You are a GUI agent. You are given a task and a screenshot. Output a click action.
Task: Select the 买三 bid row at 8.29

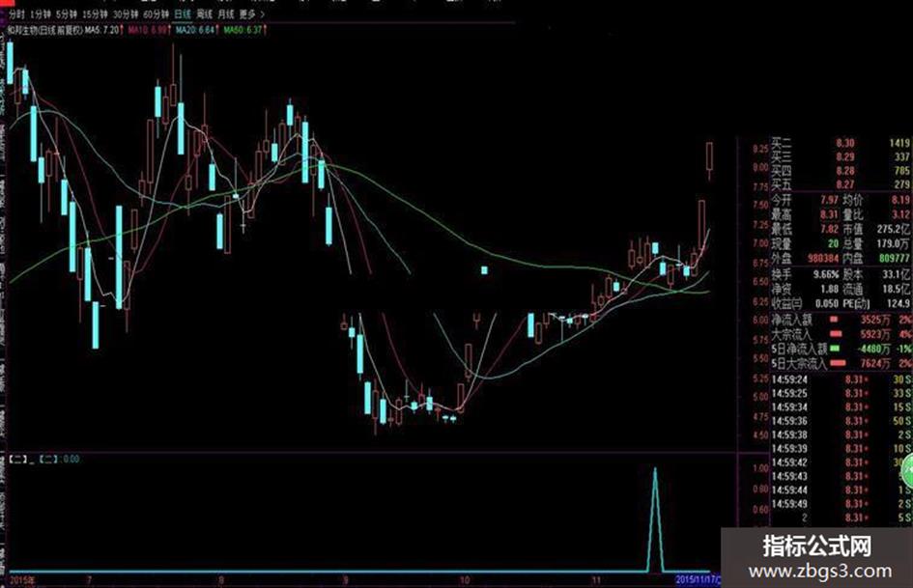841,156
